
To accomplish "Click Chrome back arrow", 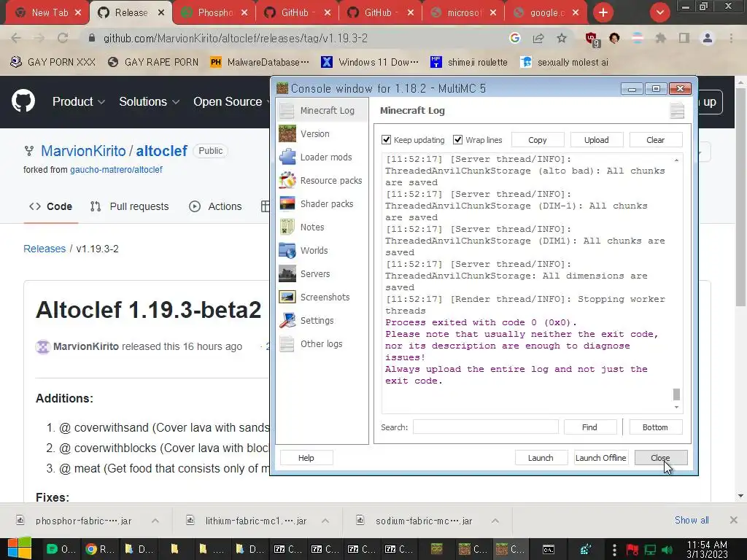I will coord(16,38).
